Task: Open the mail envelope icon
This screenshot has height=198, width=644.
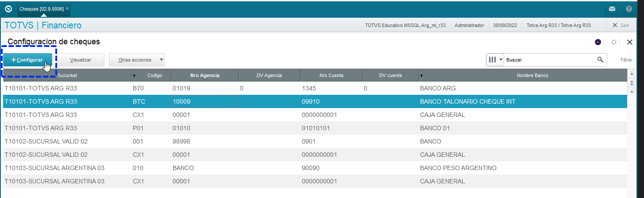Action: [x=612, y=9]
